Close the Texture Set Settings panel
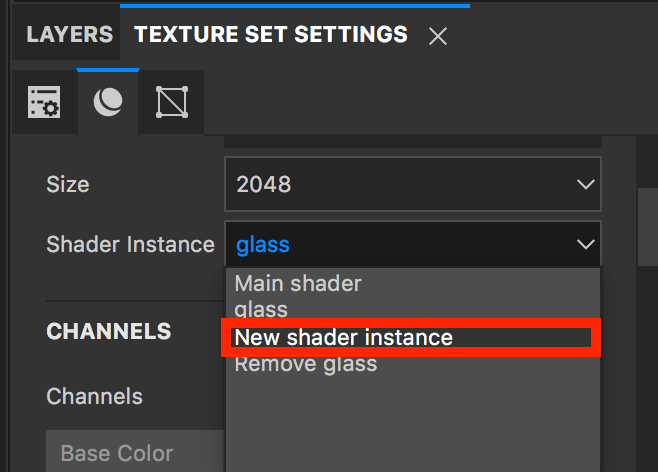This screenshot has height=472, width=658. [x=438, y=36]
